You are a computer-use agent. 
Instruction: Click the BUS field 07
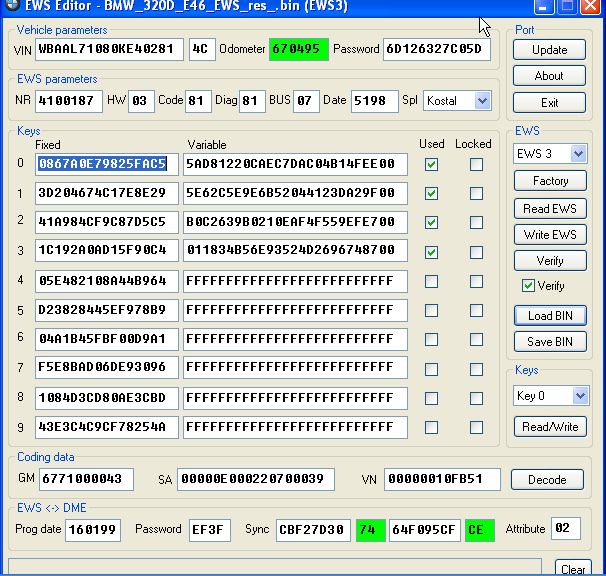coord(306,101)
